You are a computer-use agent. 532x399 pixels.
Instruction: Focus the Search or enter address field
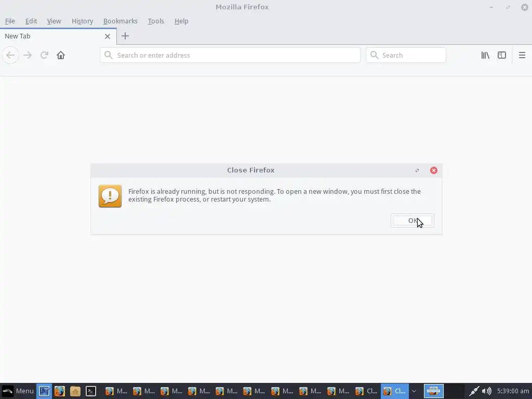[x=230, y=55]
